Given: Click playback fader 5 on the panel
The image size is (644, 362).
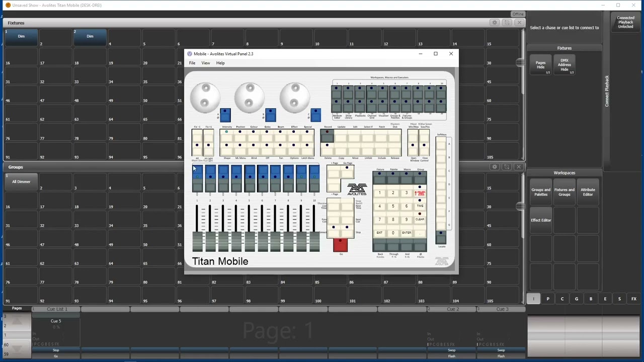Looking at the screenshot, I should coord(250,241).
